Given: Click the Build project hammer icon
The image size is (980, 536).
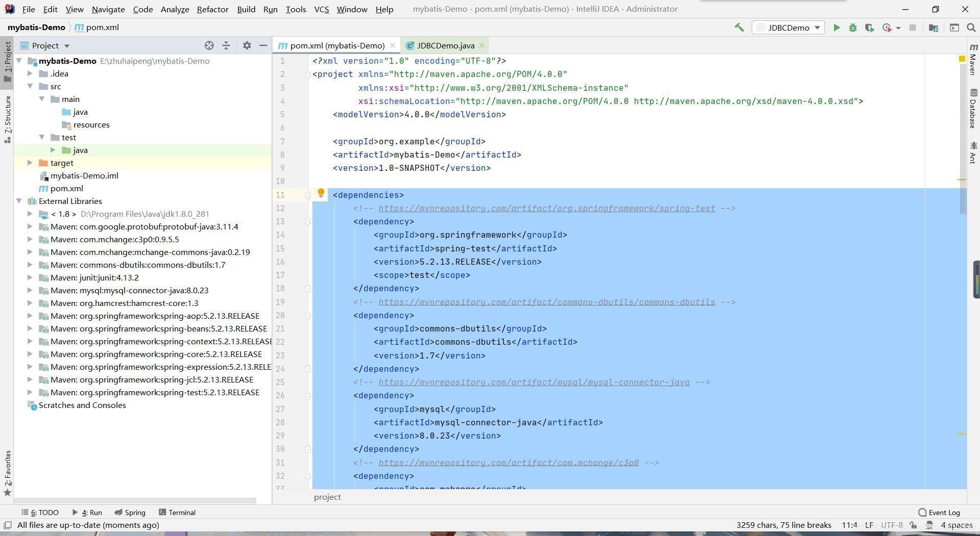Looking at the screenshot, I should [739, 28].
